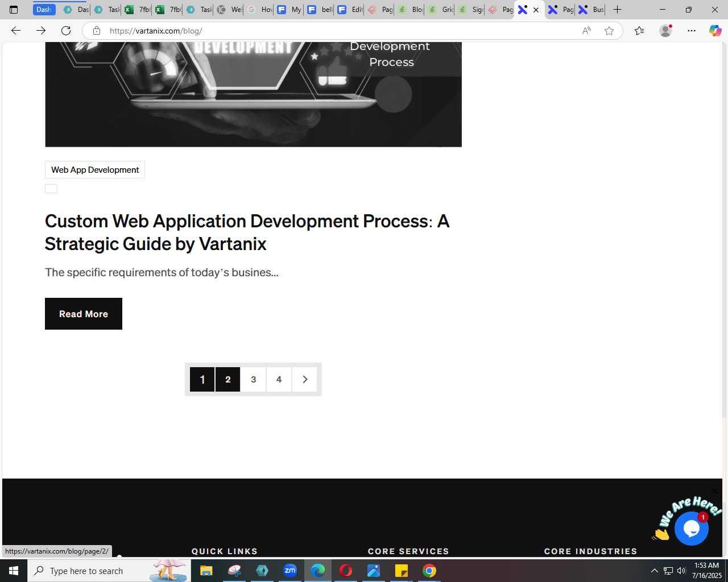Image resolution: width=728 pixels, height=582 pixels.
Task: Go to pagination page 4
Action: point(279,379)
